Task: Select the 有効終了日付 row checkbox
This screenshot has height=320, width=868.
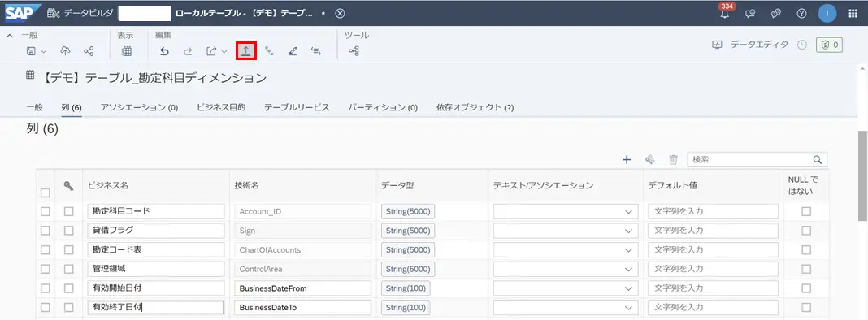Action: tap(46, 307)
